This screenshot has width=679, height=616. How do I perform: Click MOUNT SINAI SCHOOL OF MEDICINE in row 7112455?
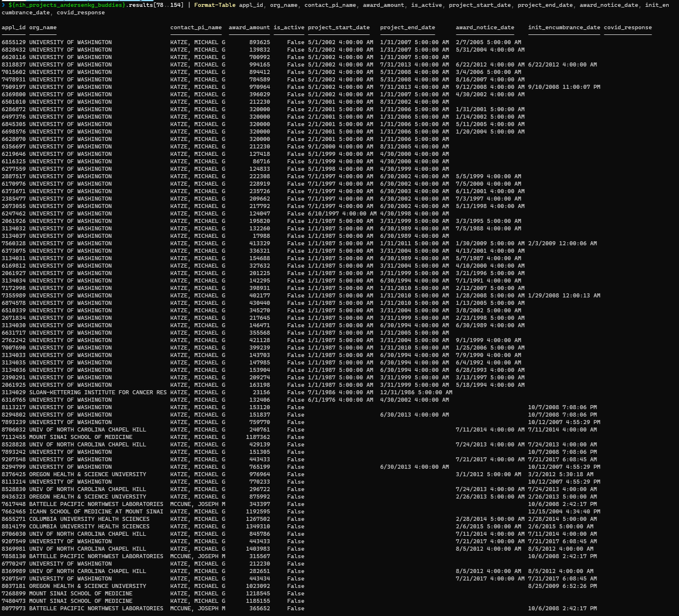tap(80, 437)
